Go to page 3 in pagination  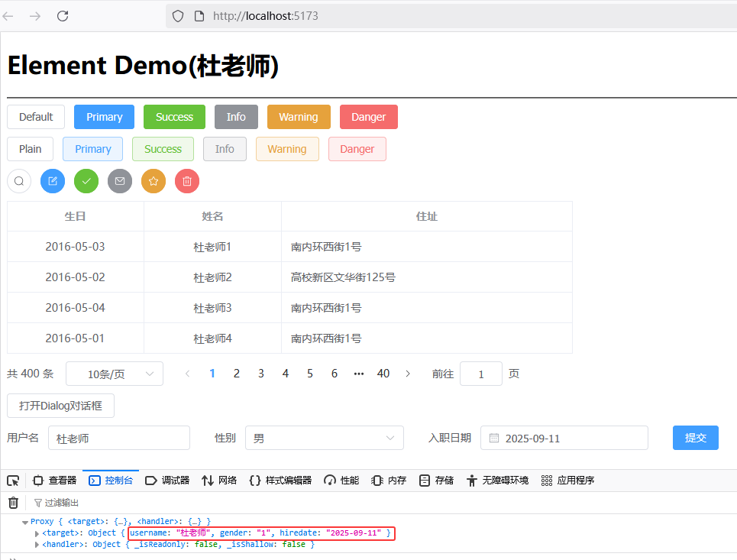(261, 374)
